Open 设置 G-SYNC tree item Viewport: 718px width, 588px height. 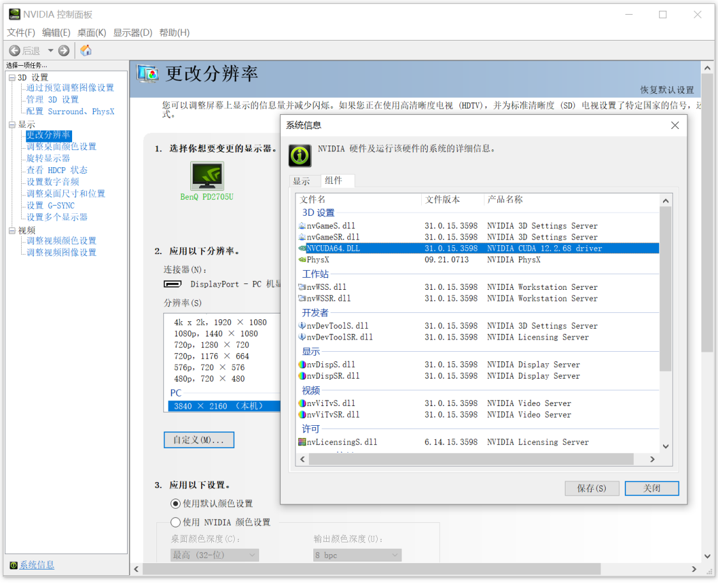point(50,206)
